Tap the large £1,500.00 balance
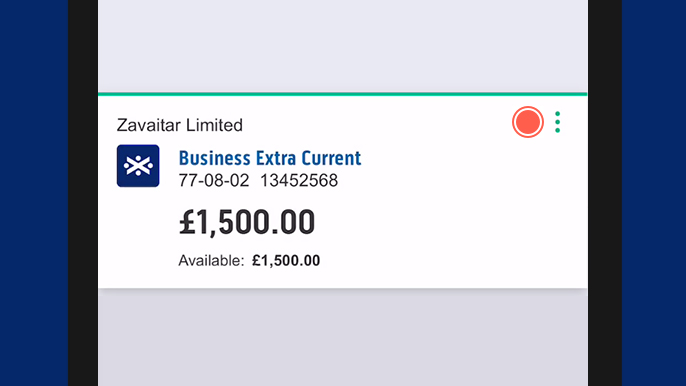This screenshot has height=386, width=686. [x=247, y=222]
